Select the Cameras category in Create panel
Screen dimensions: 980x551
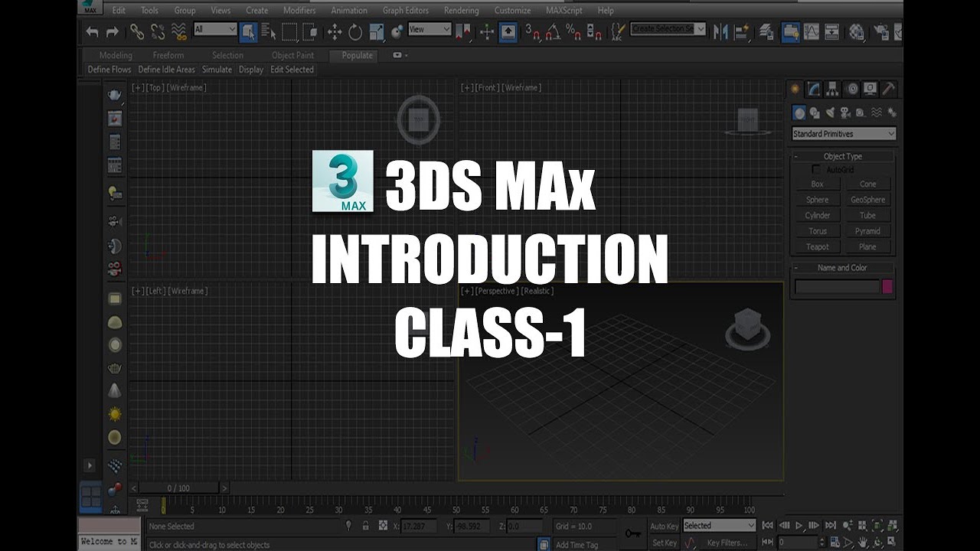pyautogui.click(x=845, y=112)
